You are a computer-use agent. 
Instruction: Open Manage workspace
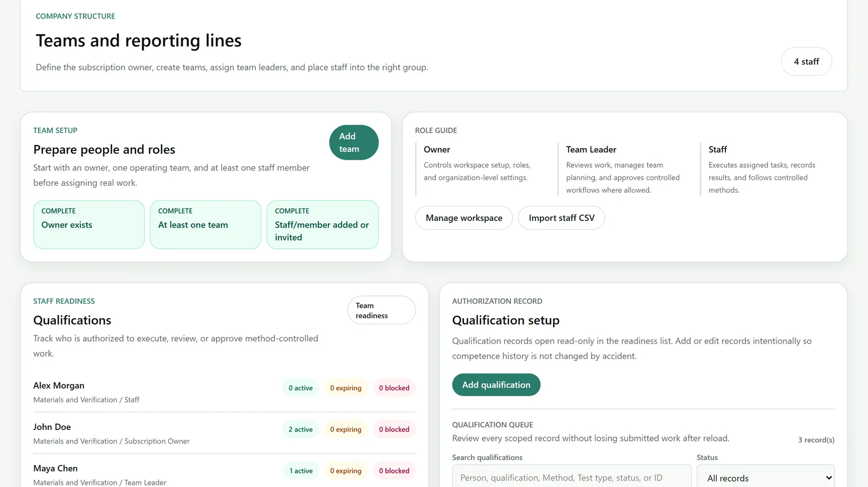pos(464,218)
